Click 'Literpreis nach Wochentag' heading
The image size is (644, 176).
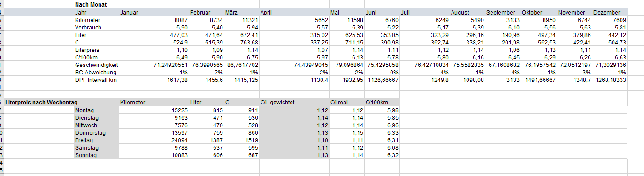41,102
